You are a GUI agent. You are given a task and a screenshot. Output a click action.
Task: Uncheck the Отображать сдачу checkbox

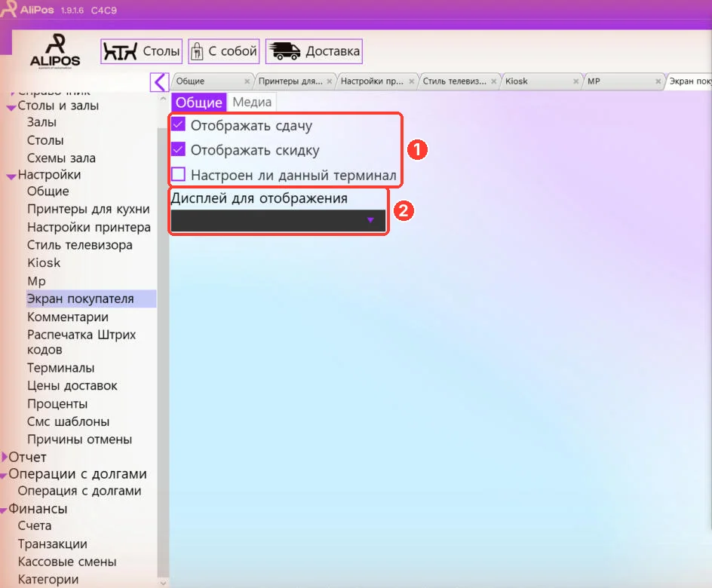click(x=179, y=124)
